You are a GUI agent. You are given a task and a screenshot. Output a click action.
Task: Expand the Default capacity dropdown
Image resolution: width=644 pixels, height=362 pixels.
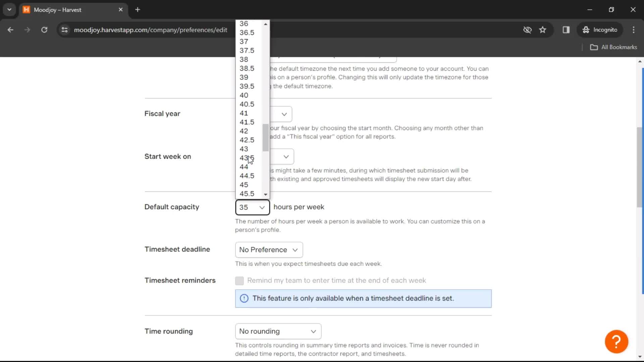[252, 207]
